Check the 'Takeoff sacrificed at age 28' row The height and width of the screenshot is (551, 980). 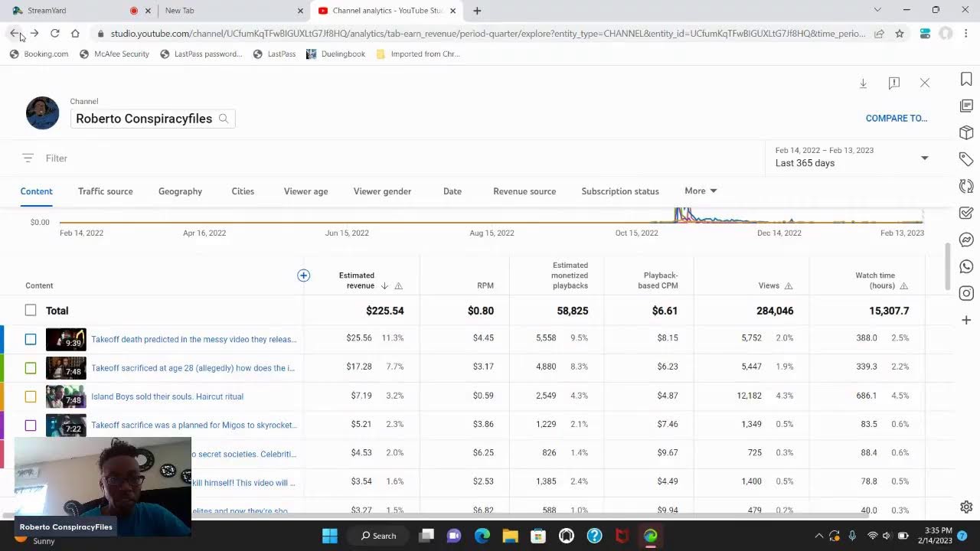pyautogui.click(x=31, y=368)
